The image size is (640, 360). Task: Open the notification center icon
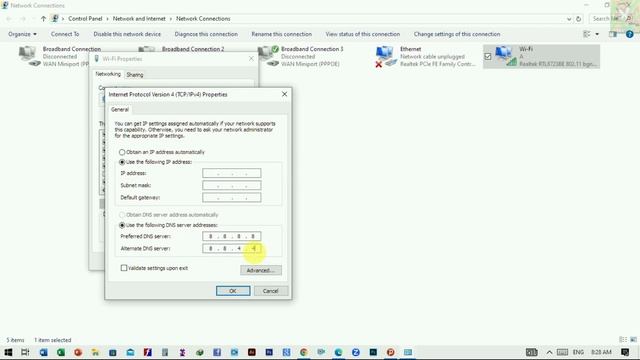pyautogui.click(x=625, y=352)
